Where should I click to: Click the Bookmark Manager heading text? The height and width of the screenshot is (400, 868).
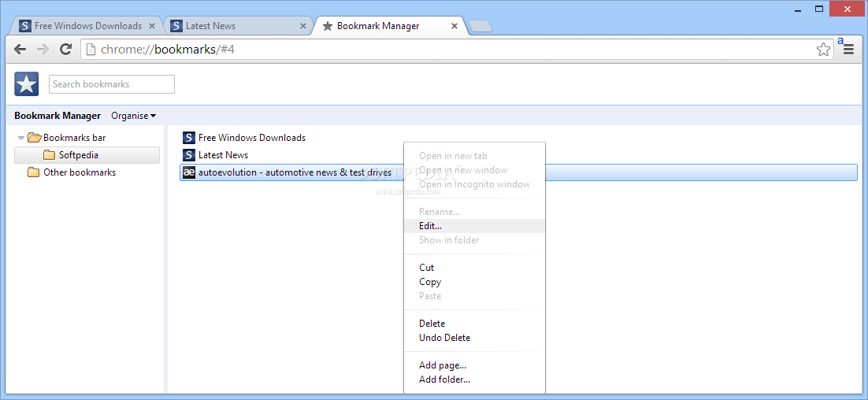tap(57, 116)
